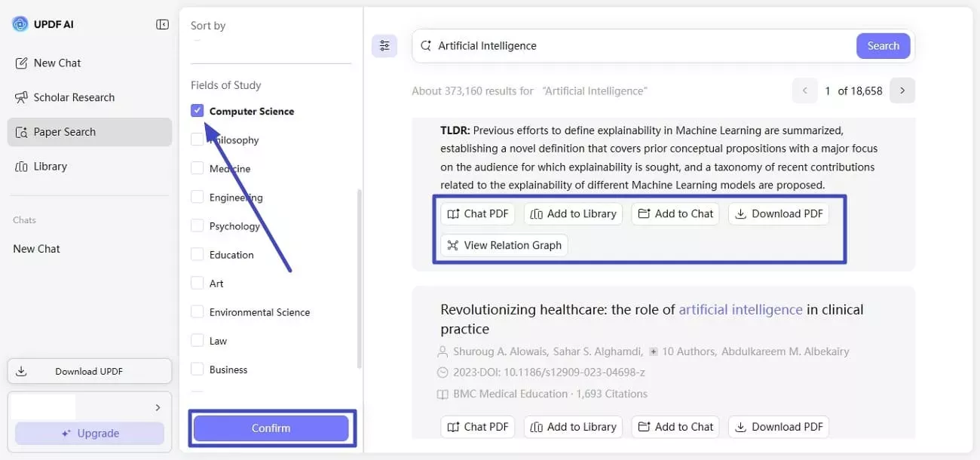Go to the previous results page arrow
Image resolution: width=980 pixels, height=460 pixels.
pos(804,90)
